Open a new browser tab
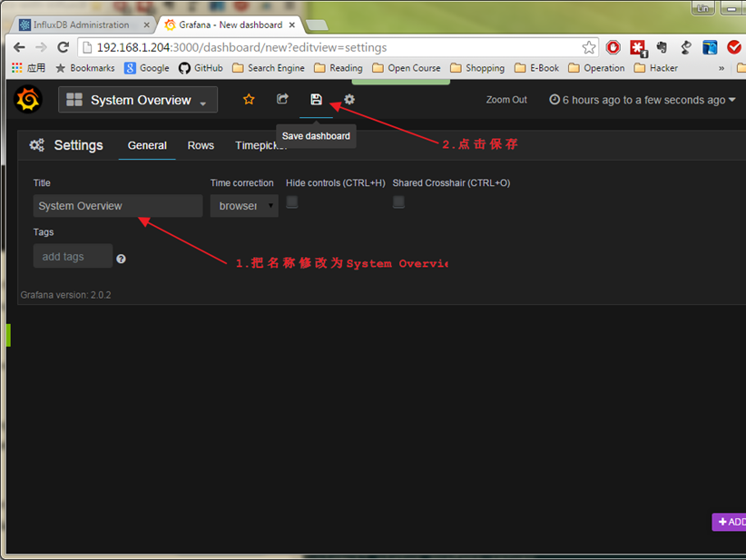Image resolution: width=746 pixels, height=560 pixels. (x=317, y=25)
